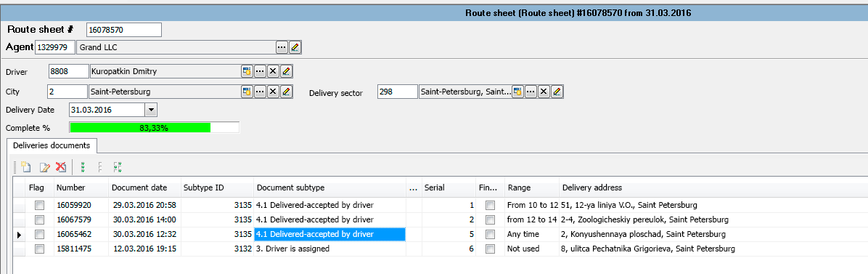Viewport: 868px width, 274px height.
Task: Click the Grand LLC agent name field
Action: (x=176, y=48)
